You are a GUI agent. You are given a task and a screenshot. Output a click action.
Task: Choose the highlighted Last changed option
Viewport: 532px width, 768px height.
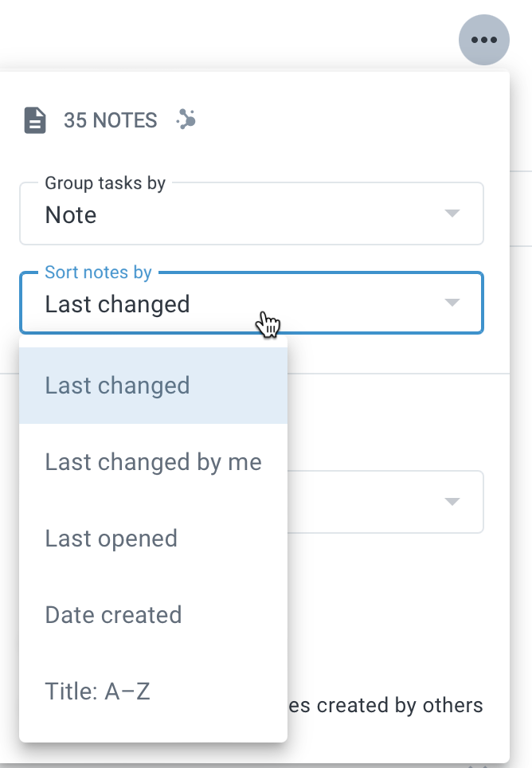point(153,386)
